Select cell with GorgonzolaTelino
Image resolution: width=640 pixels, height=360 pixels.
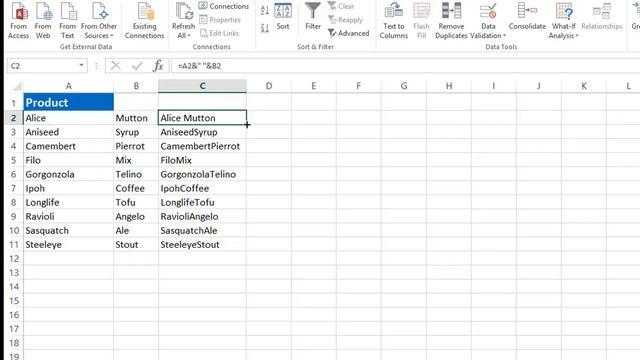[x=202, y=174]
